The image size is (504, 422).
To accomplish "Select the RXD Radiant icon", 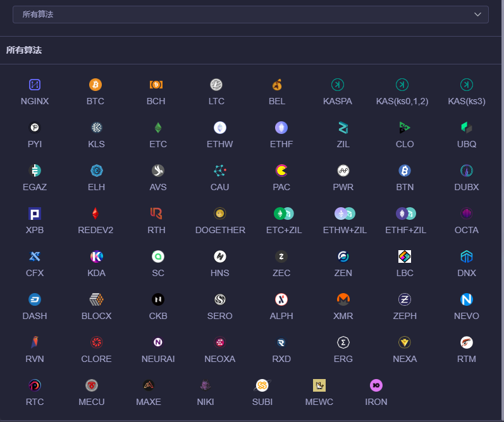I will coord(281,342).
